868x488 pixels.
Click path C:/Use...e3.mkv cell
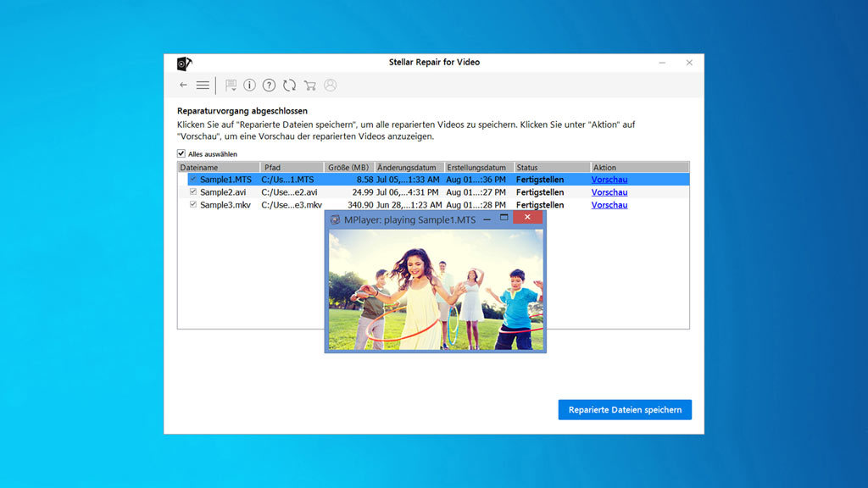292,205
